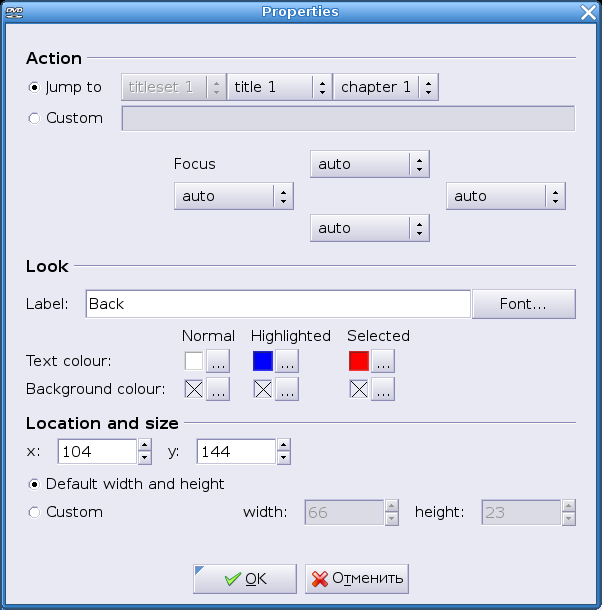Click the green checkmark OK icon
Viewport: 602px width, 610px height.
233,579
